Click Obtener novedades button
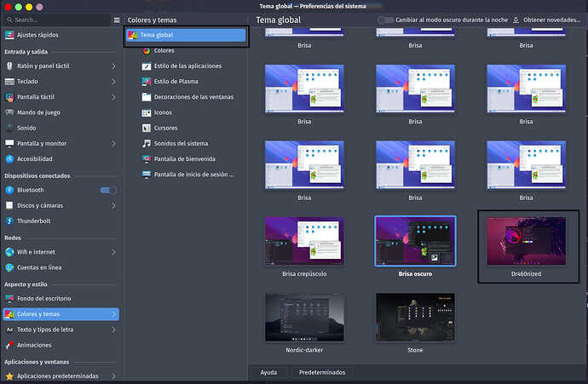This screenshot has width=588, height=384. 551,20
